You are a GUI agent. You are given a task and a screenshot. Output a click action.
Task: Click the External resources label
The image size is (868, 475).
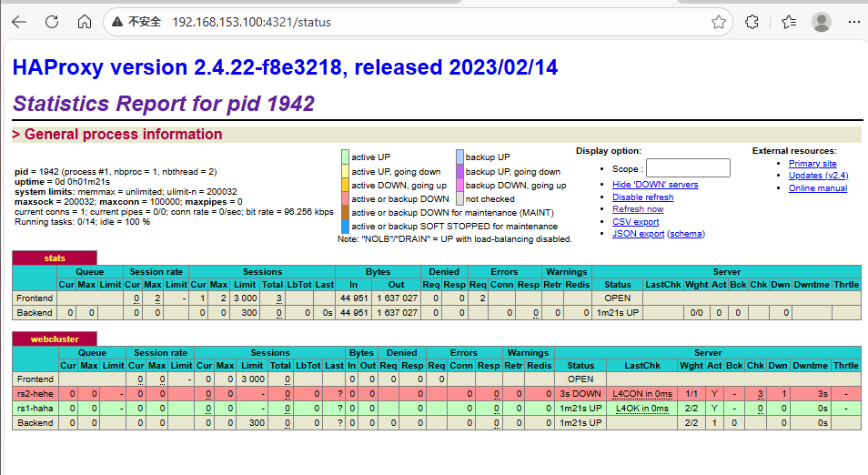coord(794,150)
